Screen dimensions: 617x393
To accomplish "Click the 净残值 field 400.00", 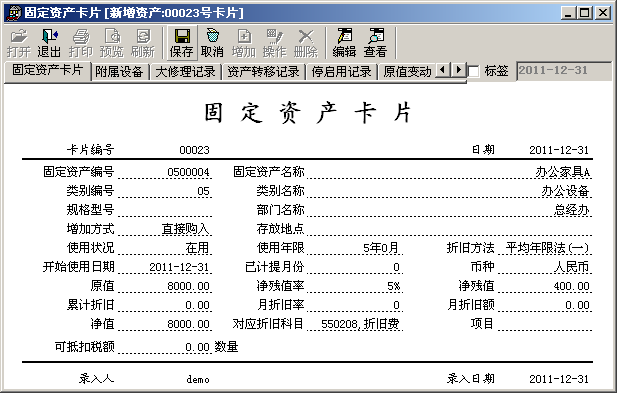I will [545, 286].
